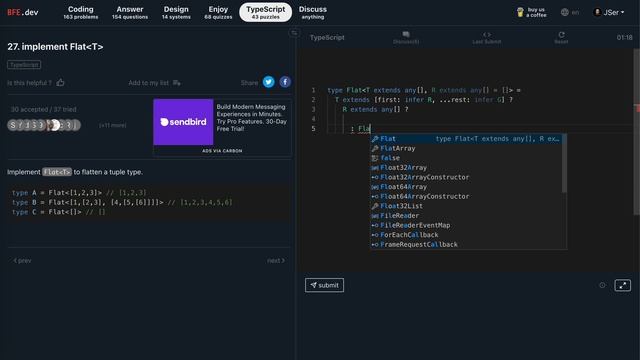The image size is (640, 360).
Task: Choose Float64Array suggestion
Action: point(466,187)
